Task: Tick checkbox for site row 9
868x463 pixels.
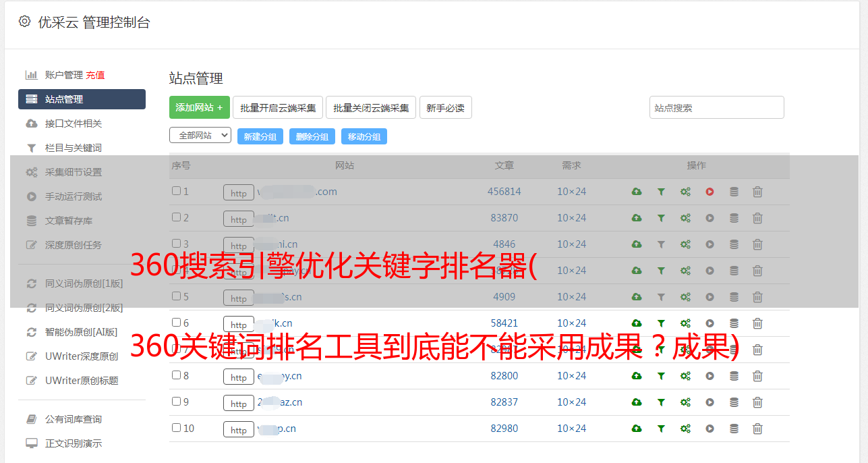Action: point(176,402)
